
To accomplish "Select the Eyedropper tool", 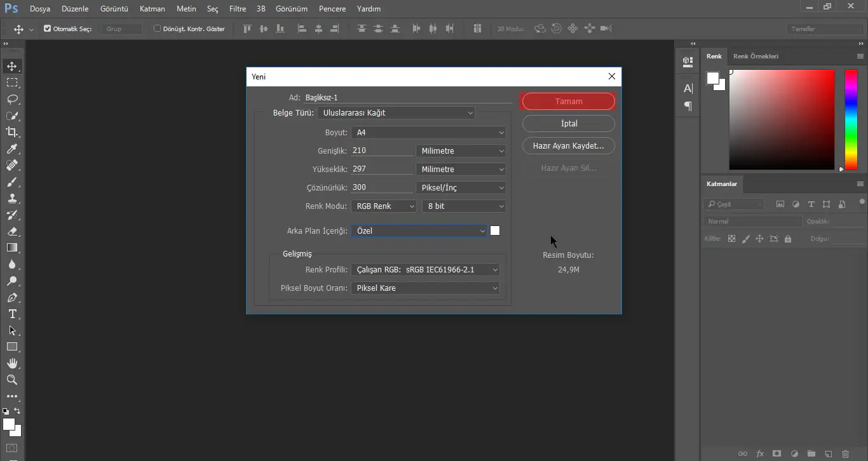I will coord(12,149).
